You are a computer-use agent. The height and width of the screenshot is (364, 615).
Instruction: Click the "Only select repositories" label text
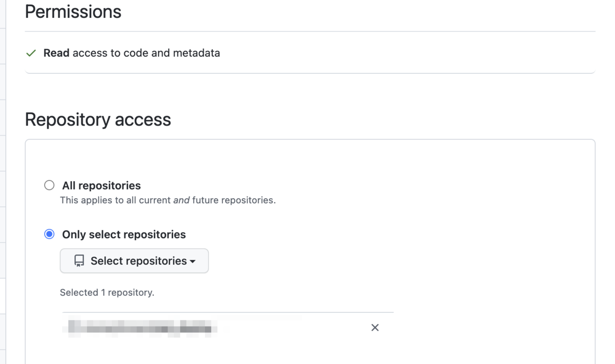pos(124,234)
